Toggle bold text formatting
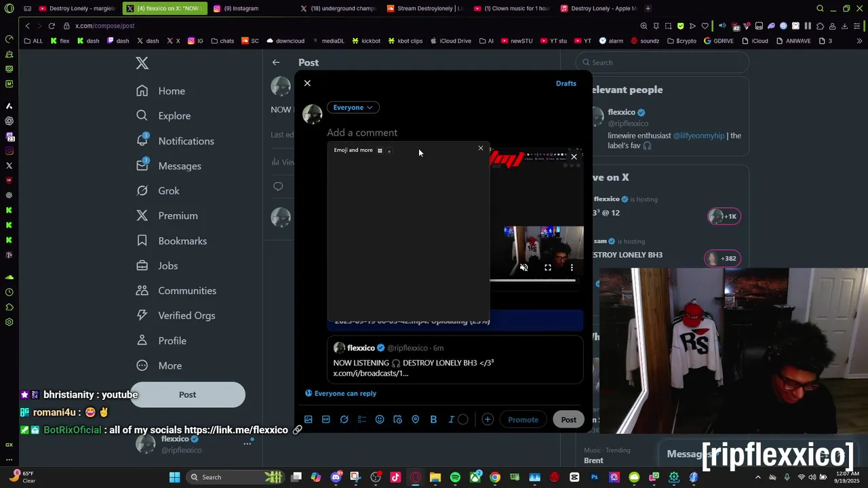This screenshot has width=868, height=488. pyautogui.click(x=433, y=420)
